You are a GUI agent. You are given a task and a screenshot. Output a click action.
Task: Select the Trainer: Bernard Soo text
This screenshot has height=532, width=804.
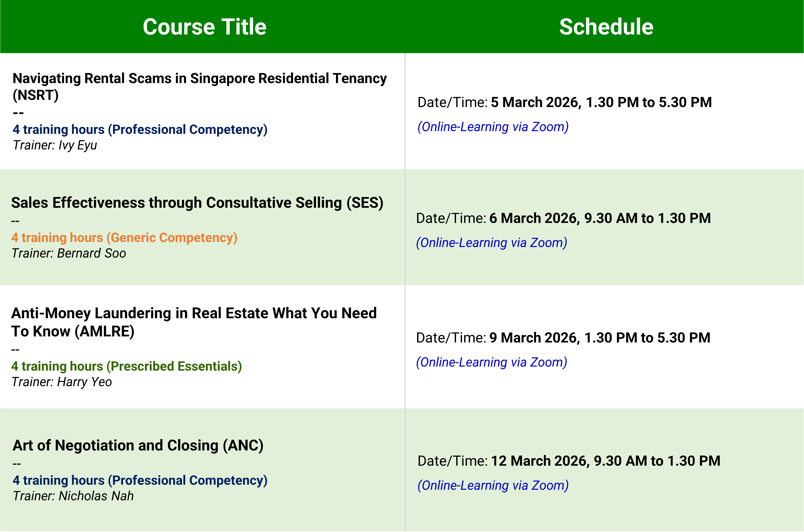(69, 253)
